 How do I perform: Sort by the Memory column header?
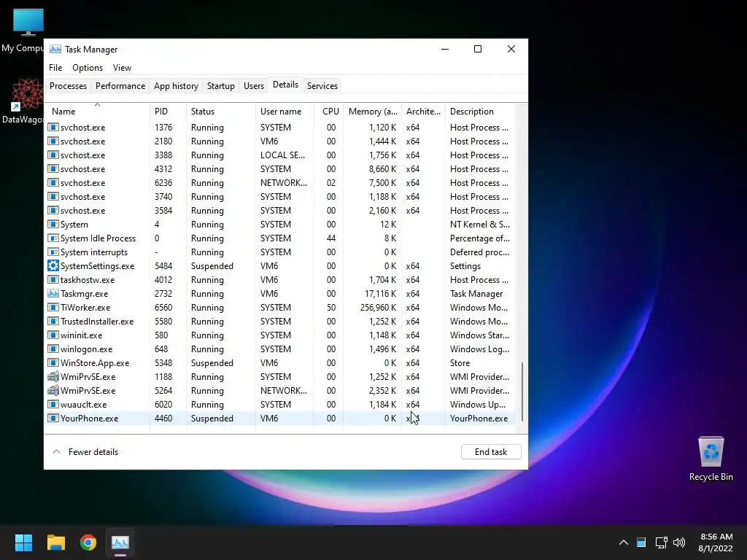tap(372, 111)
